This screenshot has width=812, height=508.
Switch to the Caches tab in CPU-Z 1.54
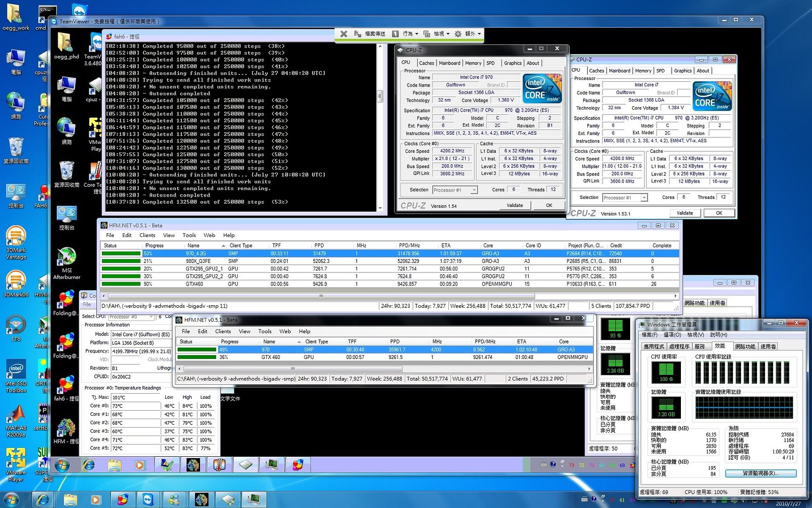426,63
